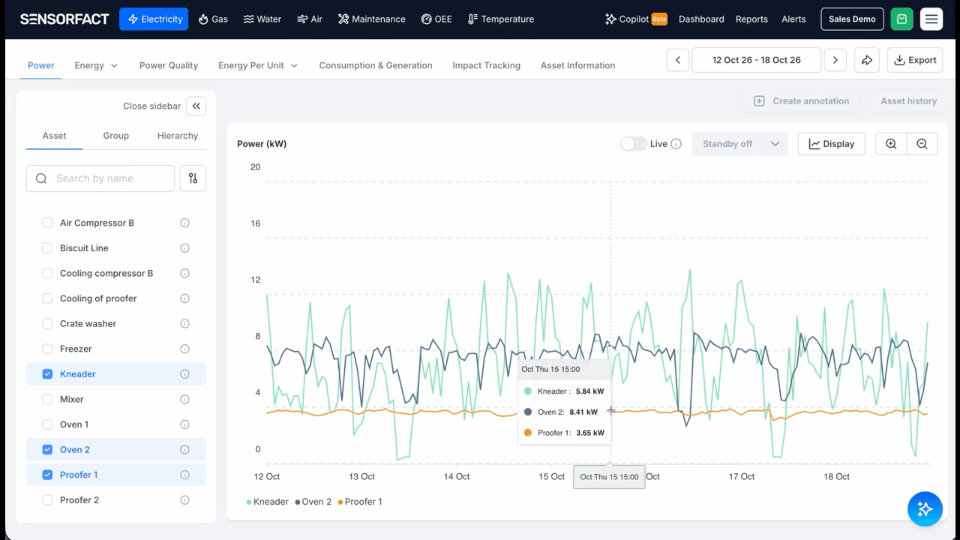This screenshot has height=540, width=960.
Task: Focus the Search by name field
Action: pyautogui.click(x=100, y=178)
